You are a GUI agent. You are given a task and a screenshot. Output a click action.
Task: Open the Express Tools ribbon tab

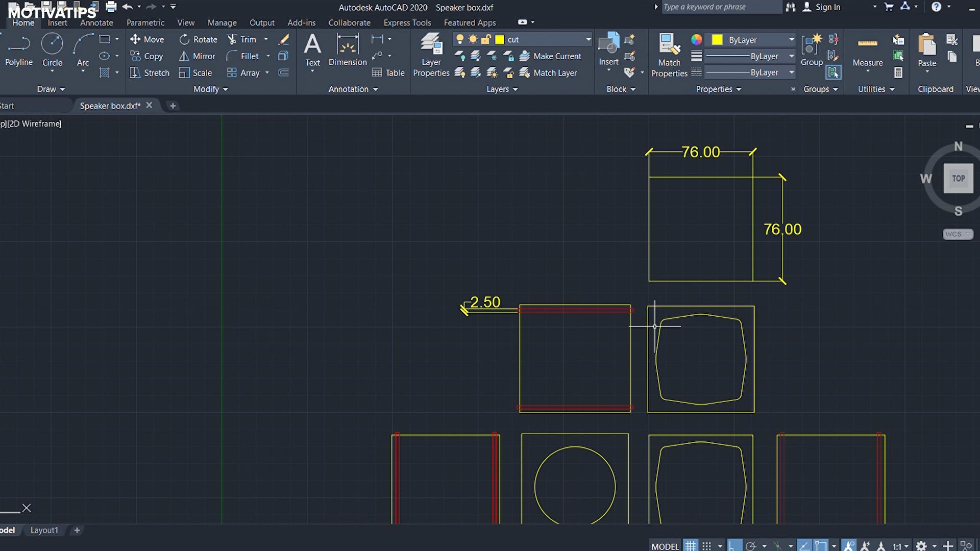[x=407, y=23]
